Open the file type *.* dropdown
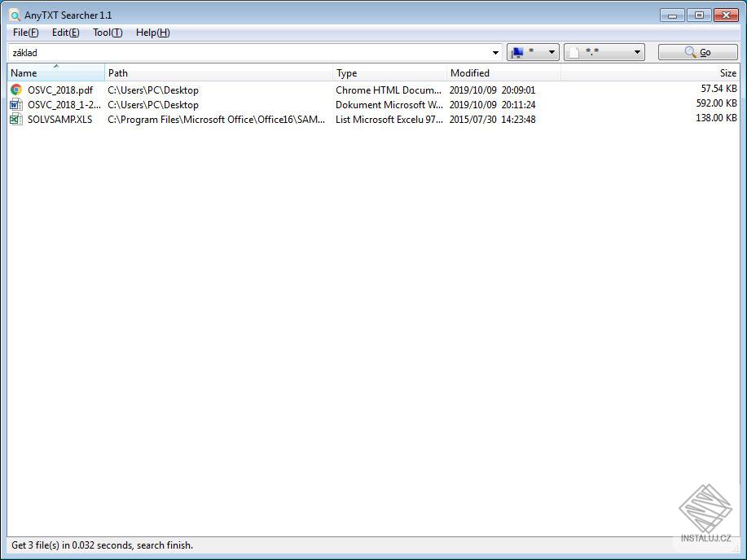The width and height of the screenshot is (747, 560). pos(604,52)
